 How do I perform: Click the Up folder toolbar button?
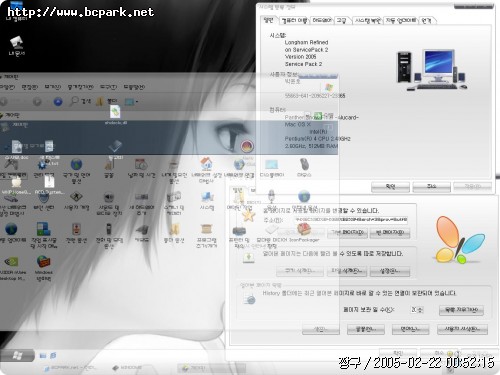pyautogui.click(x=58, y=101)
